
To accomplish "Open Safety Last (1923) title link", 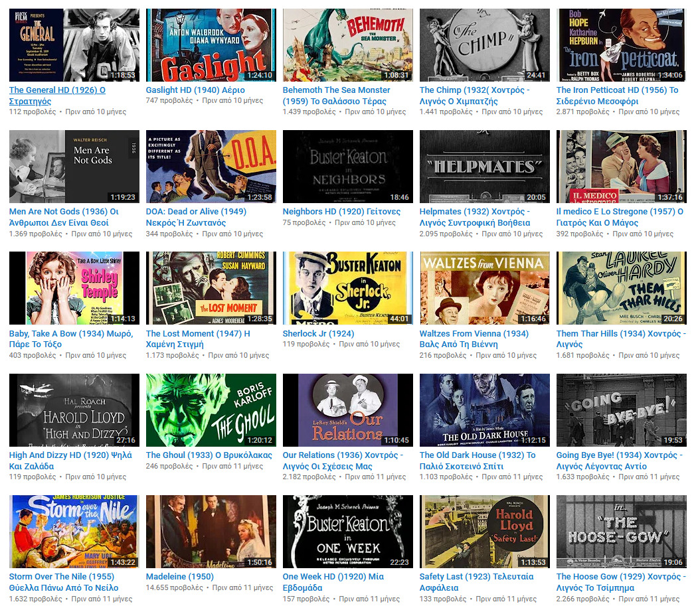I will [x=476, y=581].
